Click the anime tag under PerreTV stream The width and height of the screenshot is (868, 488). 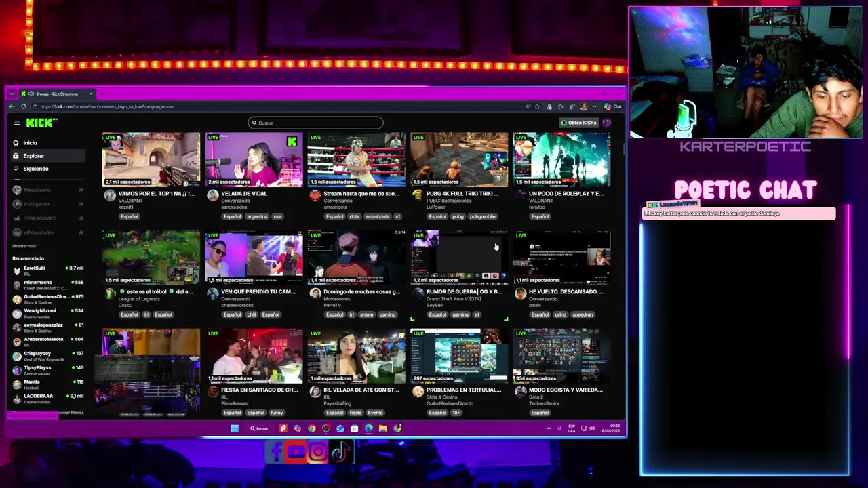367,314
